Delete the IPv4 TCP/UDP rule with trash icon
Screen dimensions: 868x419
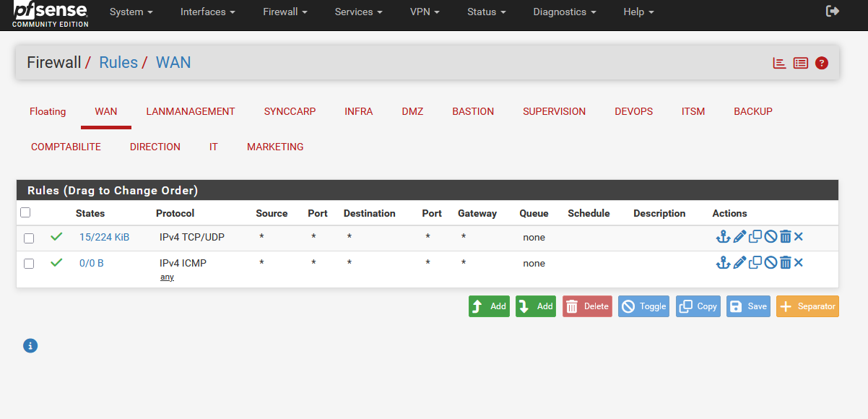786,237
